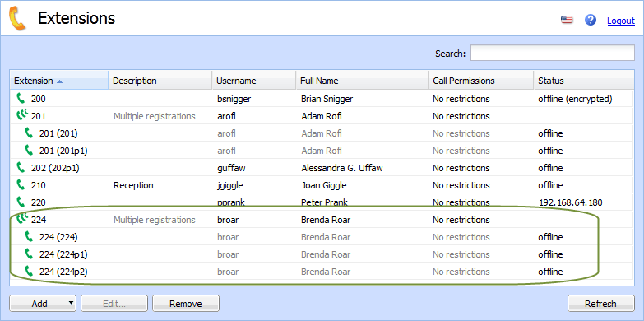Click multi-phone icon for extension 224

pos(21,219)
